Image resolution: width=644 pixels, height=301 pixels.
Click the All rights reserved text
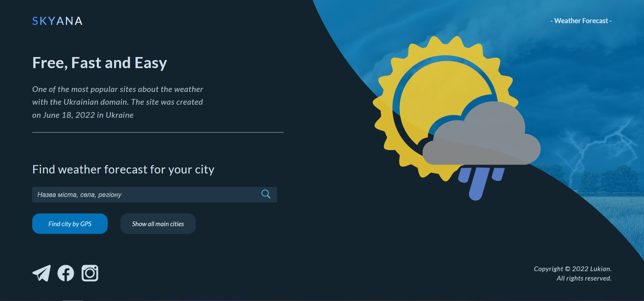coord(584,278)
